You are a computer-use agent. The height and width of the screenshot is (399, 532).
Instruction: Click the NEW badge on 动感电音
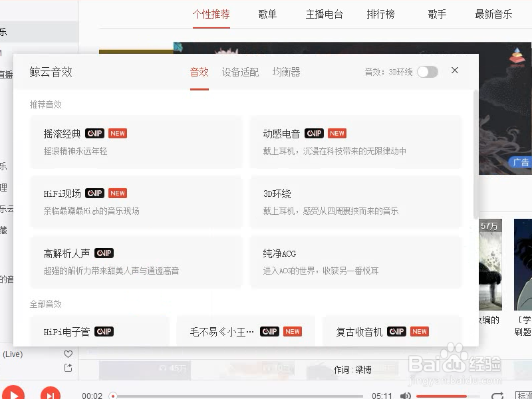pyautogui.click(x=337, y=134)
